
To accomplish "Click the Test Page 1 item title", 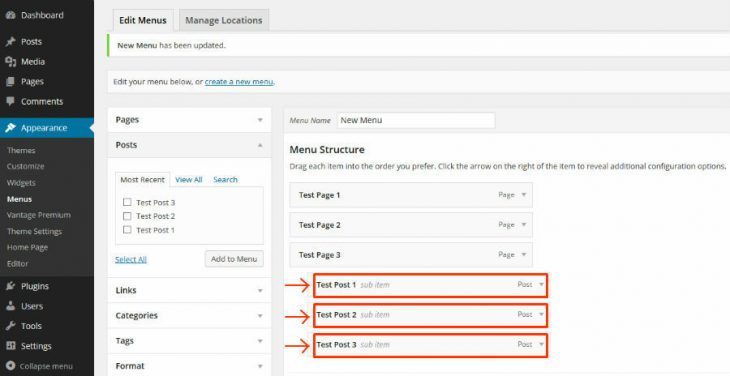I will 319,195.
